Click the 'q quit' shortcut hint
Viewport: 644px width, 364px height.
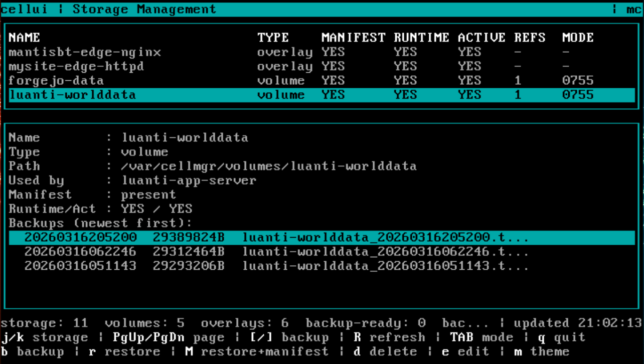(562, 337)
